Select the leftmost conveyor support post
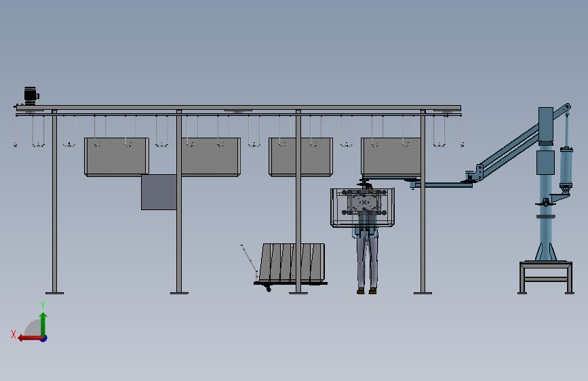Viewport: 588px width, 381px height. (x=54, y=202)
